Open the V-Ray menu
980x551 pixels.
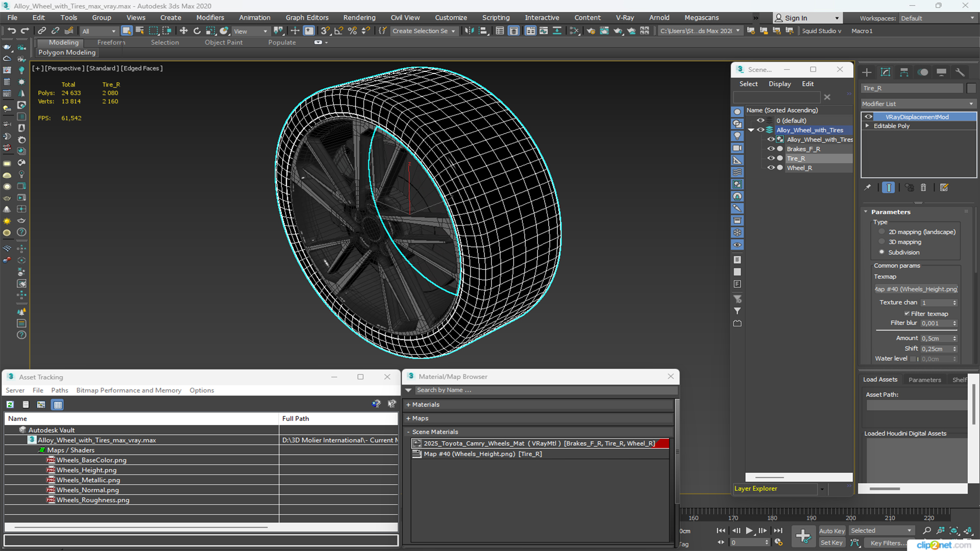[625, 18]
